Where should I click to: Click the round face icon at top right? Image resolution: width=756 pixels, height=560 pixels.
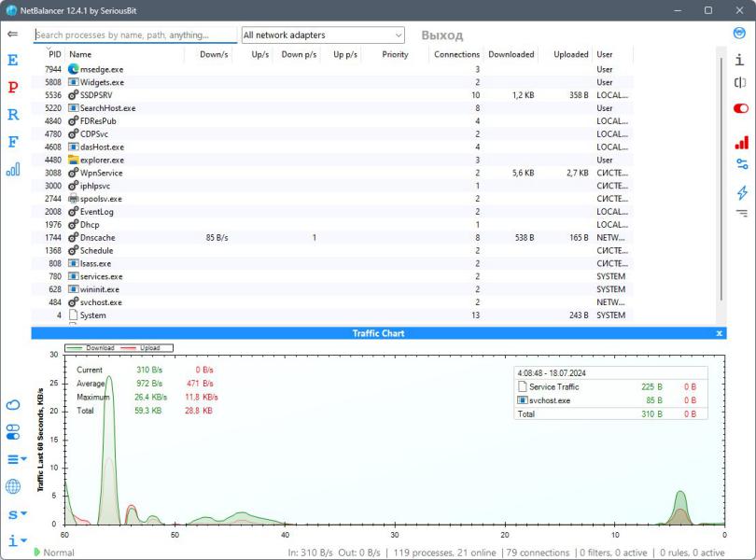coord(739,34)
